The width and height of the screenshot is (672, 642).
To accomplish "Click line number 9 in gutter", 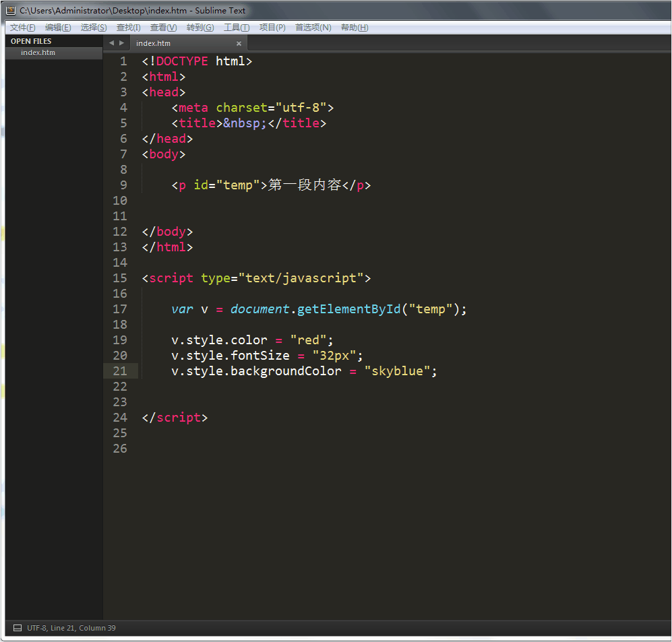I will click(123, 185).
